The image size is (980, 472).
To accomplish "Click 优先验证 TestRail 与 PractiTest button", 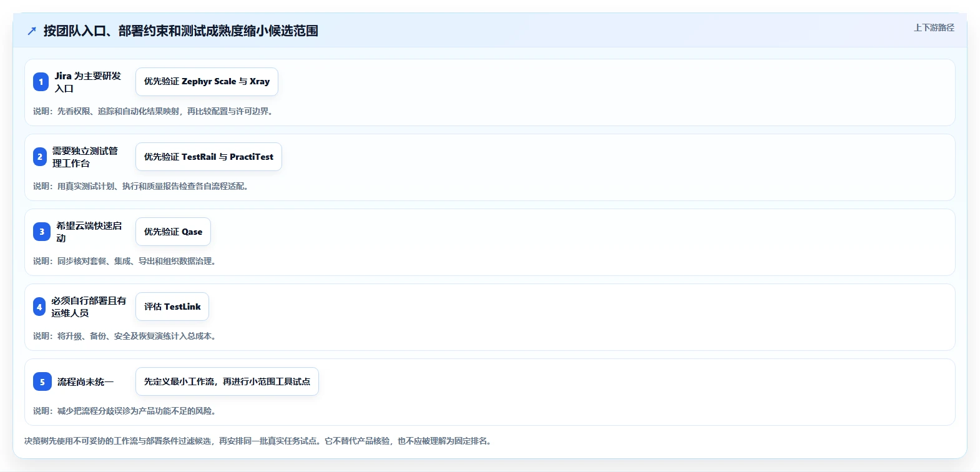I will click(x=208, y=157).
